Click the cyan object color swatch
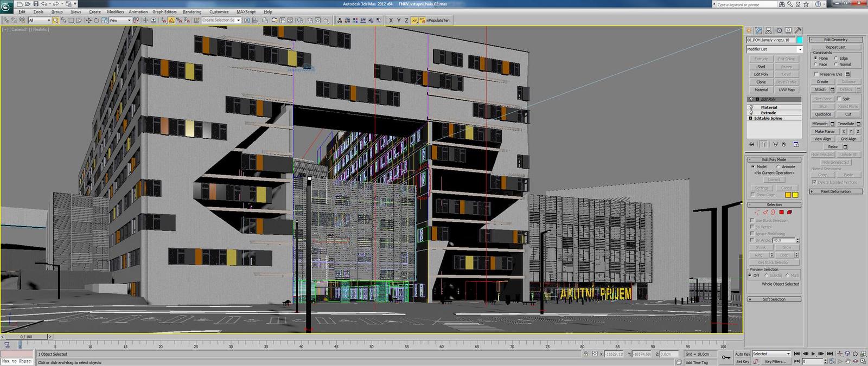 pos(799,40)
